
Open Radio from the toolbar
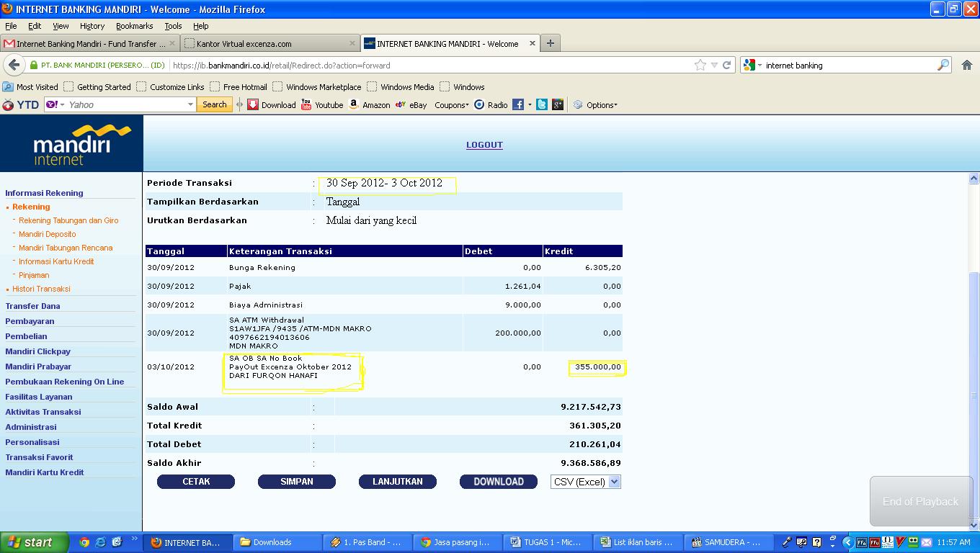click(x=491, y=104)
